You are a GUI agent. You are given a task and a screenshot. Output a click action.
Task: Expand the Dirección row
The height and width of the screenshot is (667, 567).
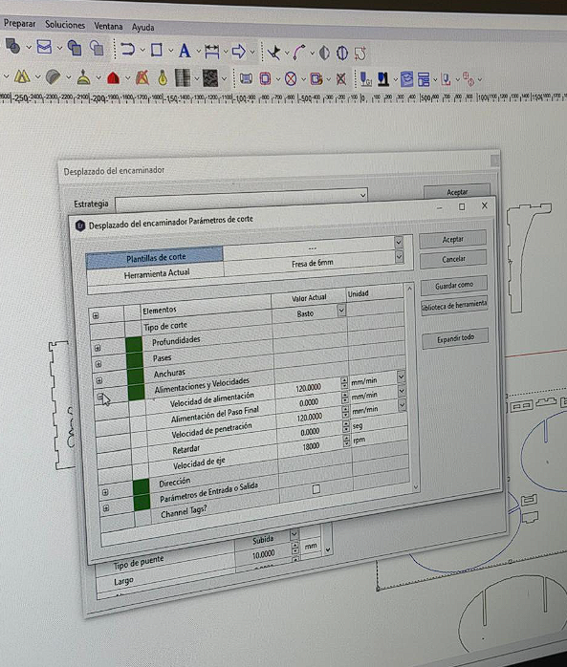pyautogui.click(x=105, y=492)
